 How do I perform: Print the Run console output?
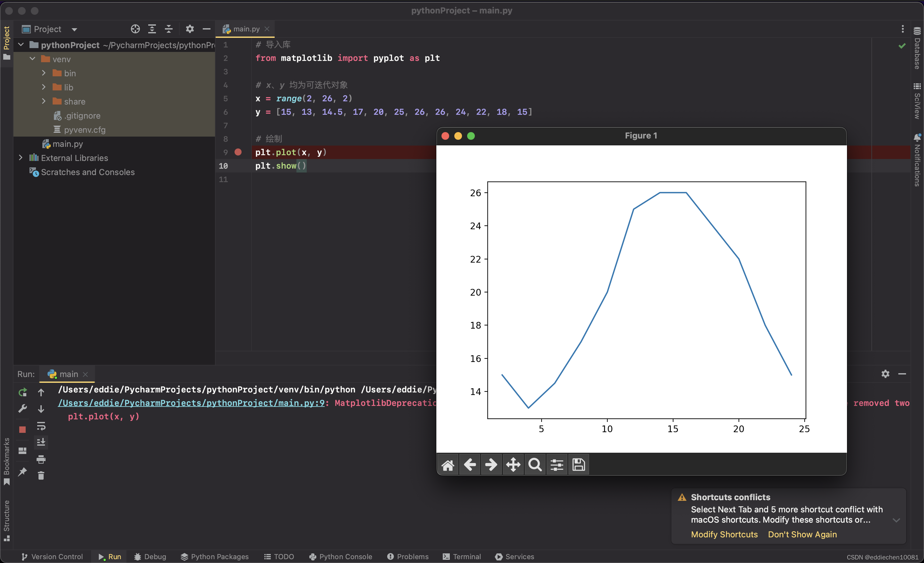(x=41, y=459)
